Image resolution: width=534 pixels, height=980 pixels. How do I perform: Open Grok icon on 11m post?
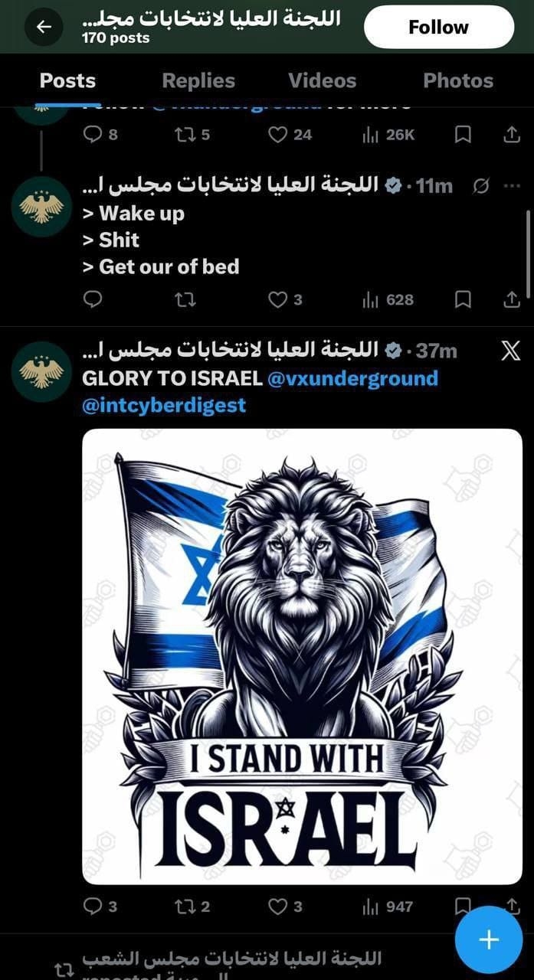pyautogui.click(x=481, y=186)
